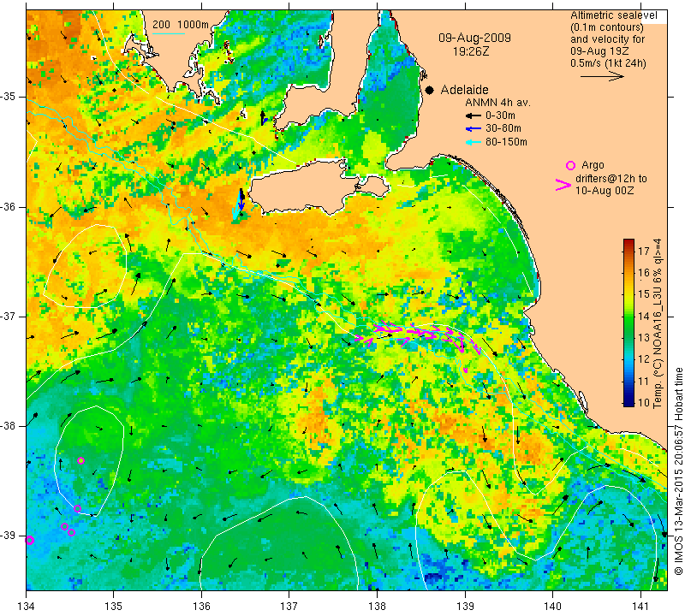Screen dimensions: 685x616
Task: Click the vertical temperature NOAA16_L3U axis title
Action: pyautogui.click(x=658, y=323)
